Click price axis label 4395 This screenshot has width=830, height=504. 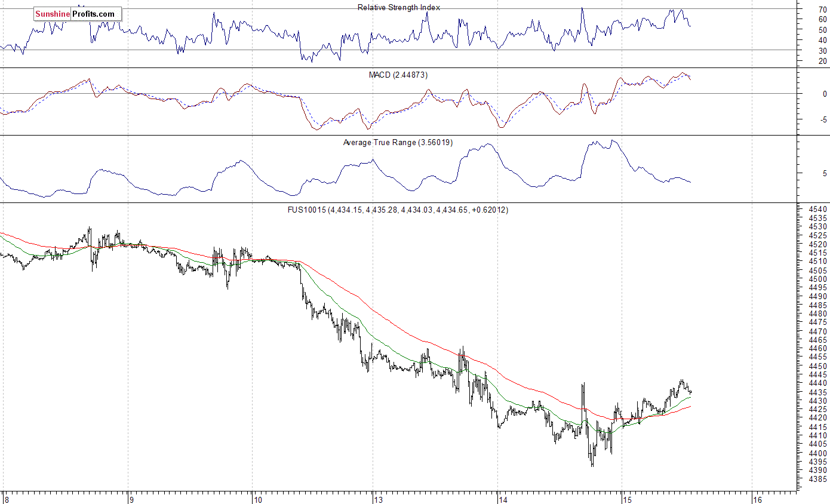818,462
